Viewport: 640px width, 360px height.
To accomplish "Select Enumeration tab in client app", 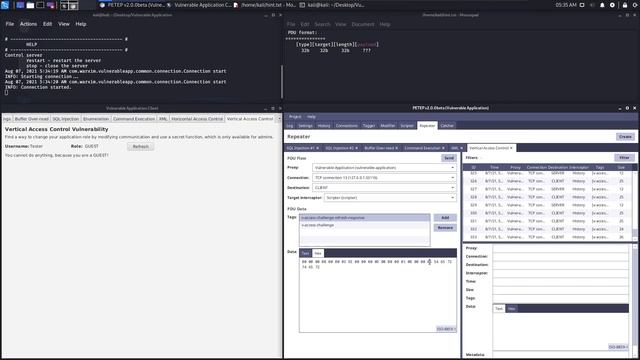I will click(96, 119).
